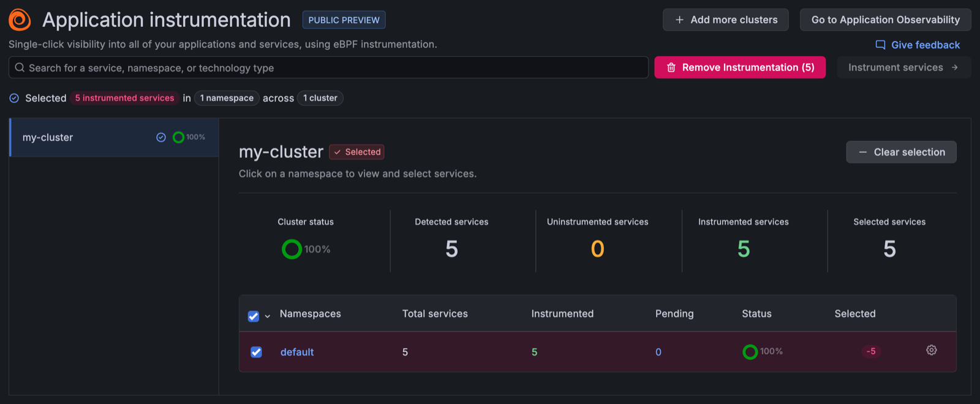Image resolution: width=980 pixels, height=404 pixels.
Task: Click the Total services column header
Action: coord(435,313)
